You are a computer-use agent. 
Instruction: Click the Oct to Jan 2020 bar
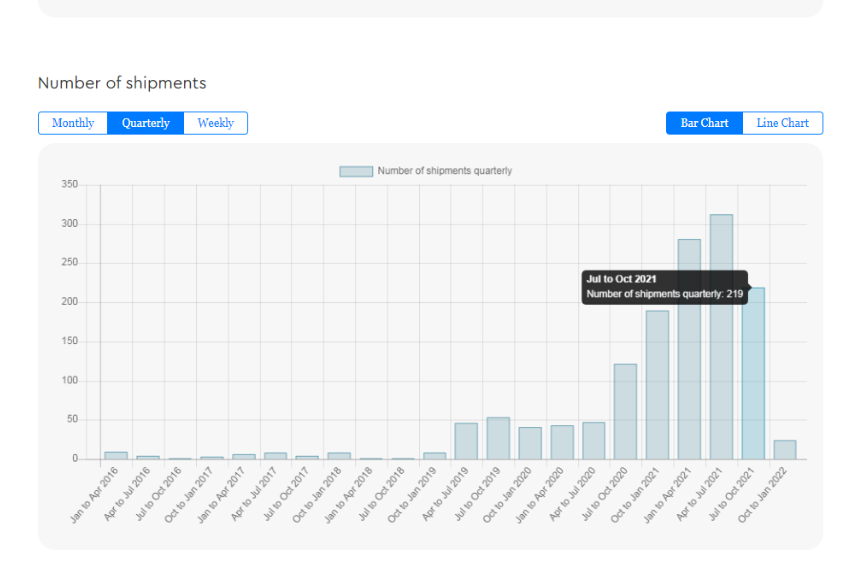[530, 444]
